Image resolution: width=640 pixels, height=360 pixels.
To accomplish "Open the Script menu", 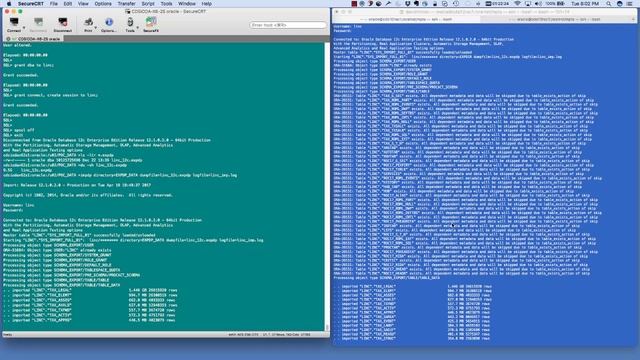I will (x=148, y=4).
